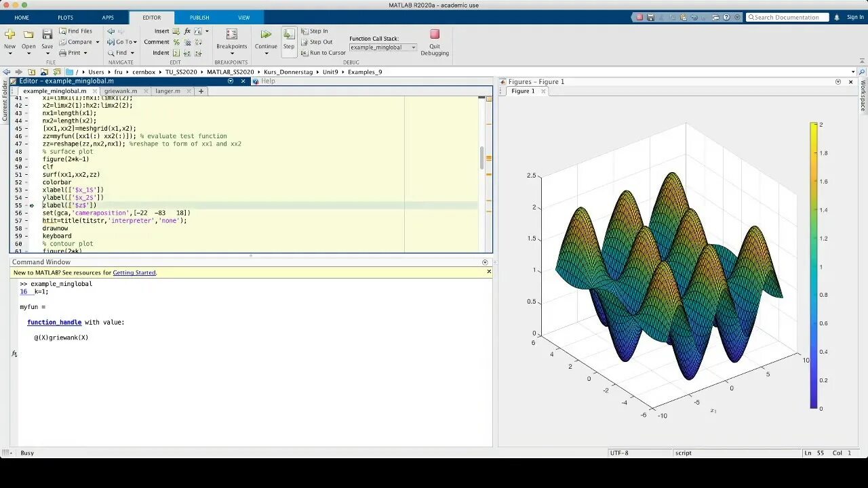Viewport: 868px width, 488px height.
Task: Close the New to MATLAB banner
Action: [x=489, y=272]
